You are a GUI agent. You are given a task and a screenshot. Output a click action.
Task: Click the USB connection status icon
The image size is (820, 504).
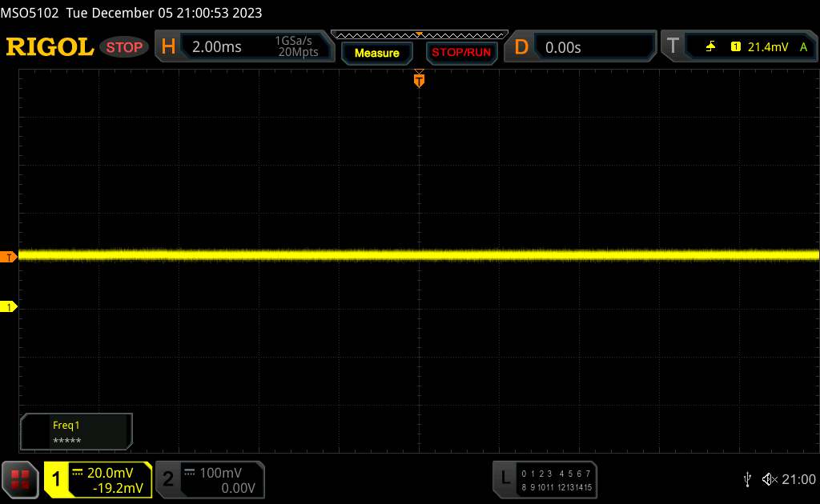point(748,479)
